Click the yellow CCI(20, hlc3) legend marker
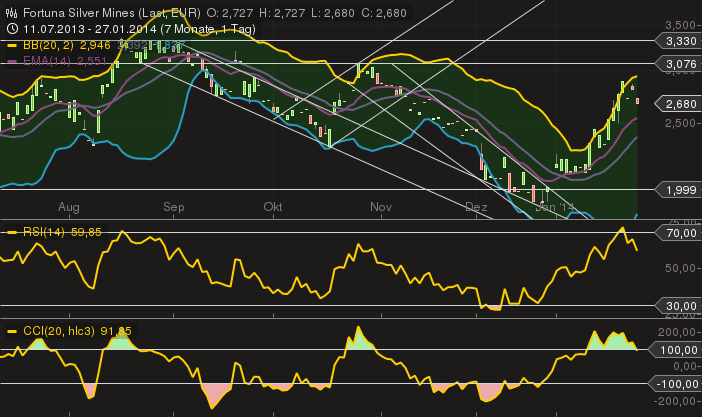 12,330
